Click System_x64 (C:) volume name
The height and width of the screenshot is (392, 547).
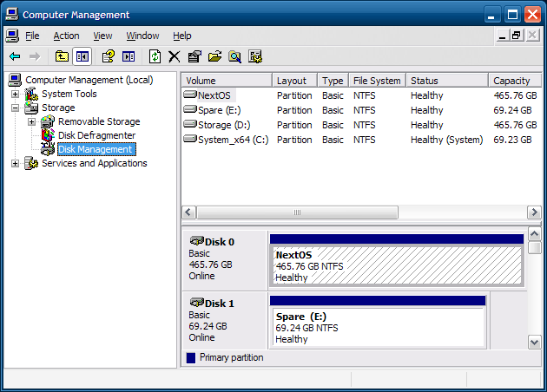(x=233, y=140)
